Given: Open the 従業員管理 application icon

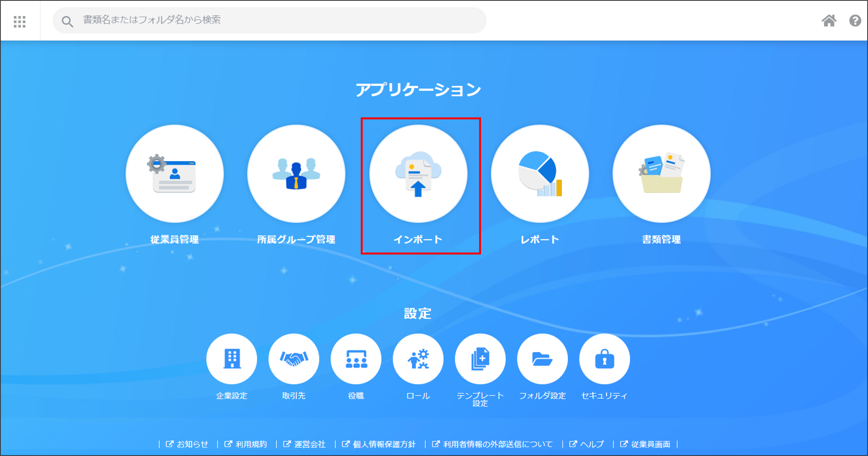Looking at the screenshot, I should pos(174,174).
